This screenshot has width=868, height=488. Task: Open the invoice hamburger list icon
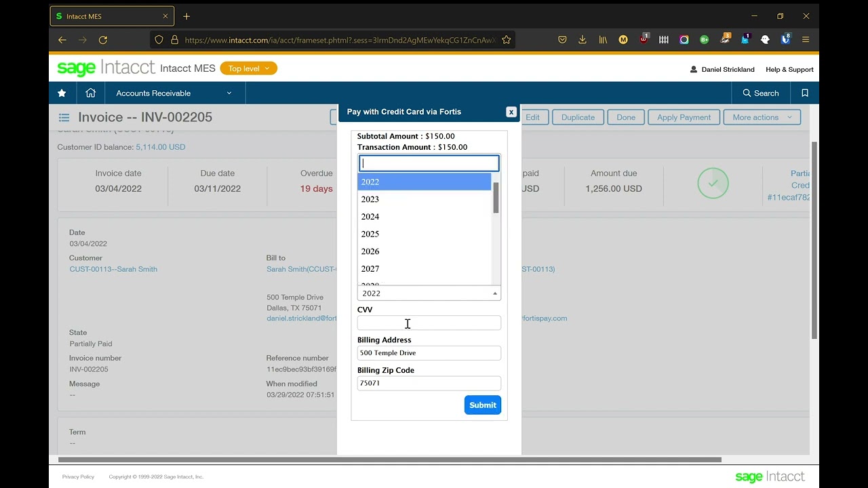click(x=64, y=117)
